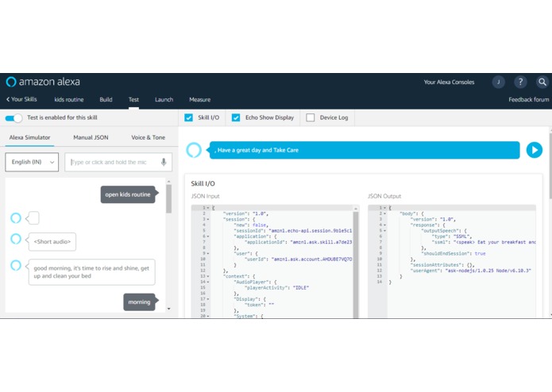Click the chat history scrollbar thumb
This screenshot has width=552, height=392.
click(x=169, y=198)
